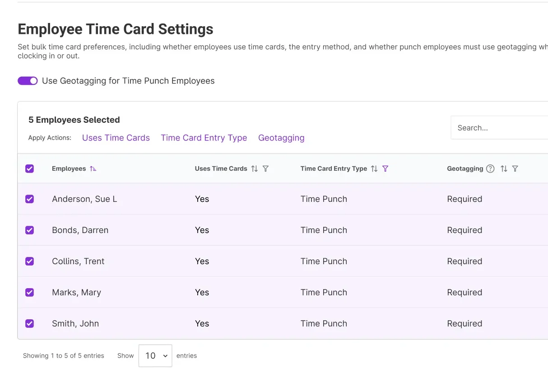Uncheck Anderson, Sue L
The image size is (548, 392).
[29, 199]
